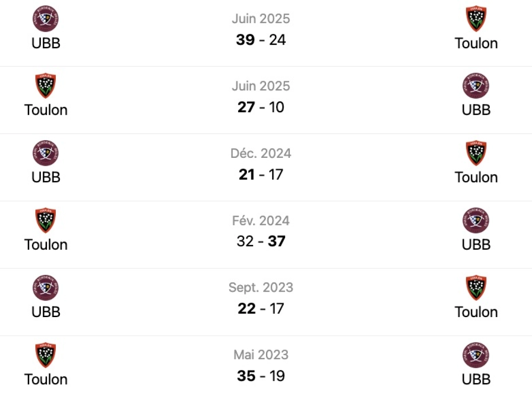Click UBB logo in Fév. 2024 match row
The width and height of the screenshot is (532, 396).
click(476, 221)
